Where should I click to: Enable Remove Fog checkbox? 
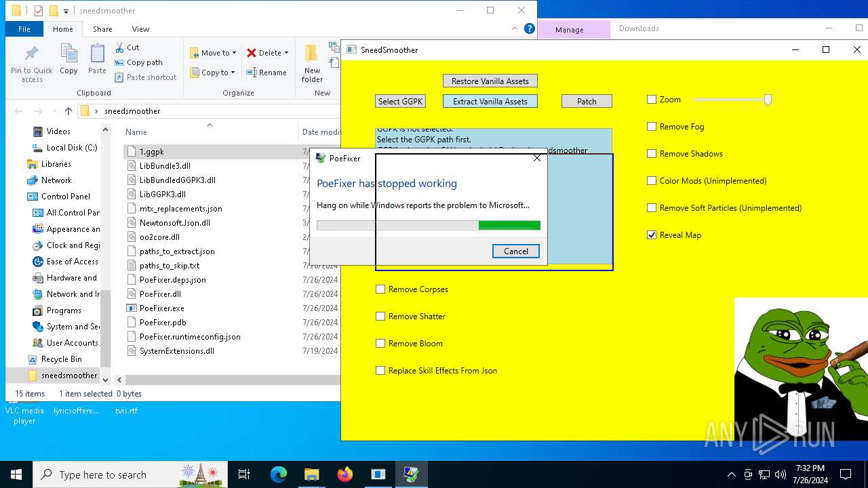click(652, 127)
